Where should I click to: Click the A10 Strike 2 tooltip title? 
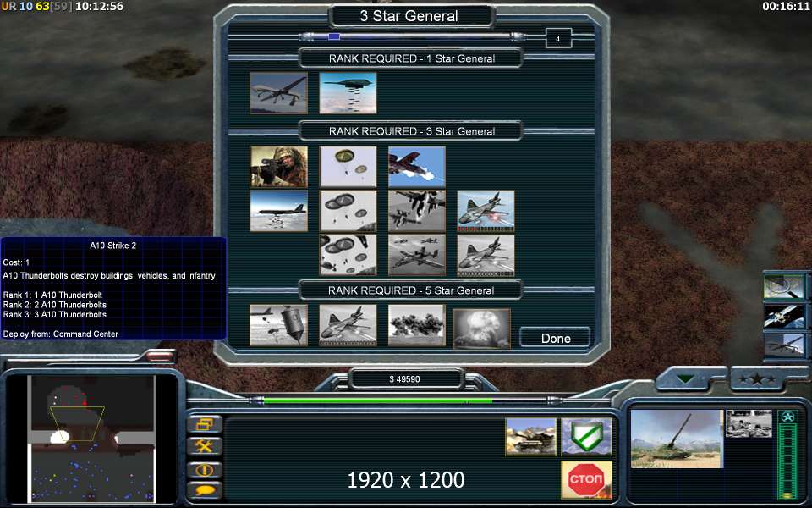click(x=112, y=246)
